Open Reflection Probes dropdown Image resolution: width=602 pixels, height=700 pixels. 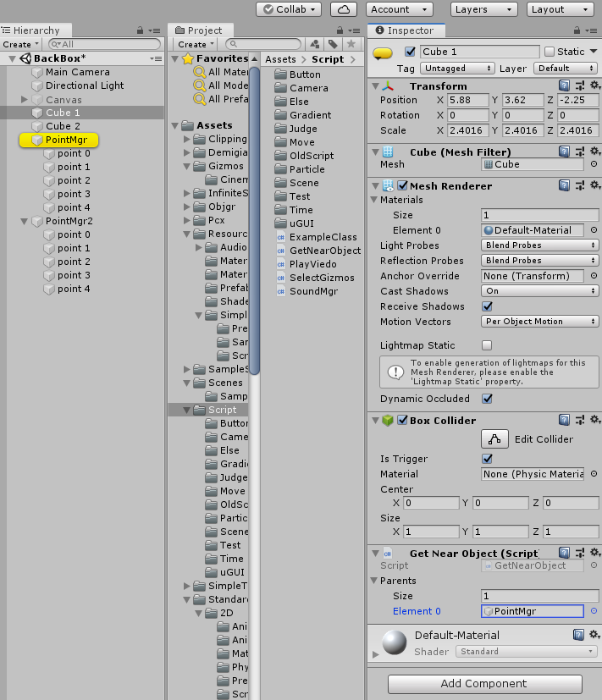pyautogui.click(x=540, y=260)
